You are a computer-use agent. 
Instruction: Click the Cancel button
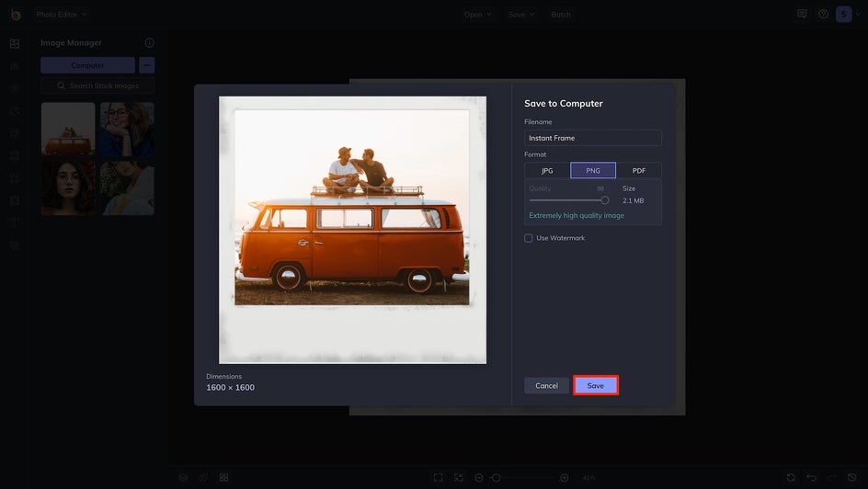tap(546, 385)
